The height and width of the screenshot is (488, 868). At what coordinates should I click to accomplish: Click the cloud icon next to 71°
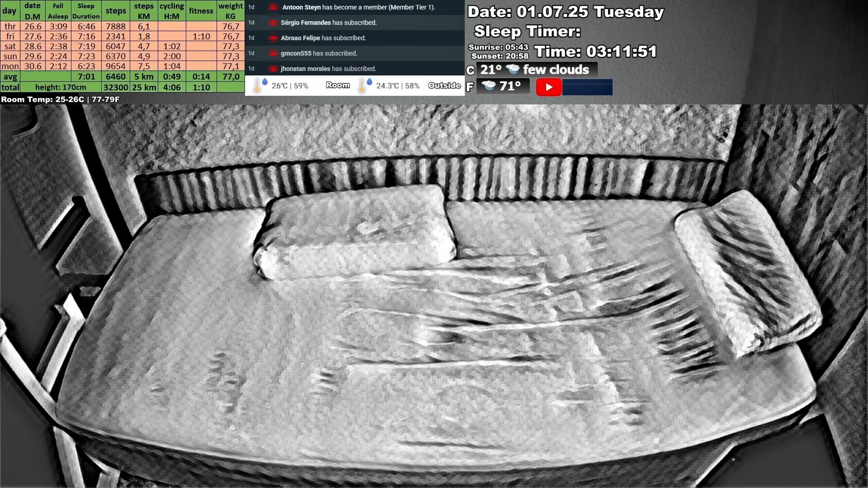click(x=489, y=85)
